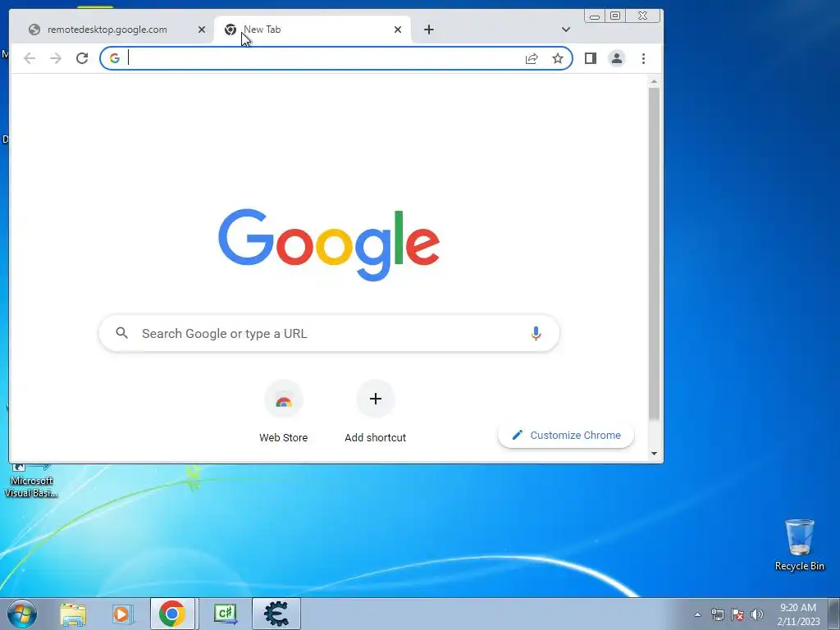Open the side panel

coord(591,58)
